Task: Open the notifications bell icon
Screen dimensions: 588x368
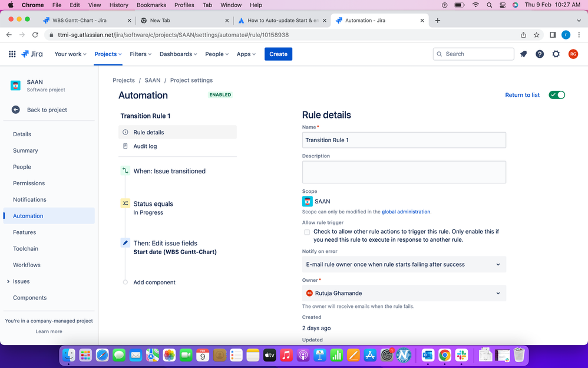Action: [524, 54]
